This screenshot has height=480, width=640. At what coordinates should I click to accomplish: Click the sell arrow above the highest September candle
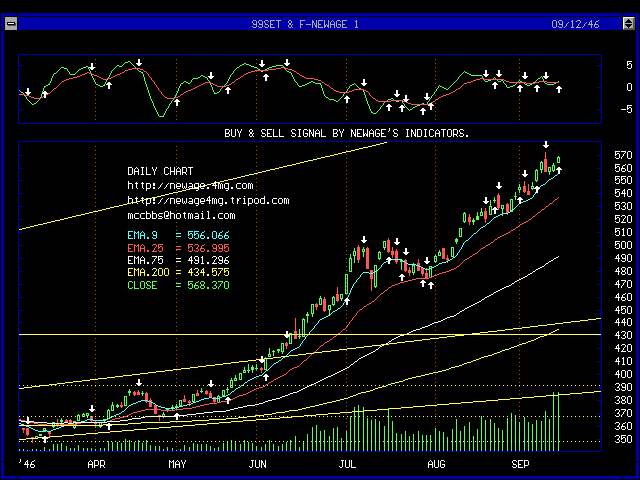[546, 144]
